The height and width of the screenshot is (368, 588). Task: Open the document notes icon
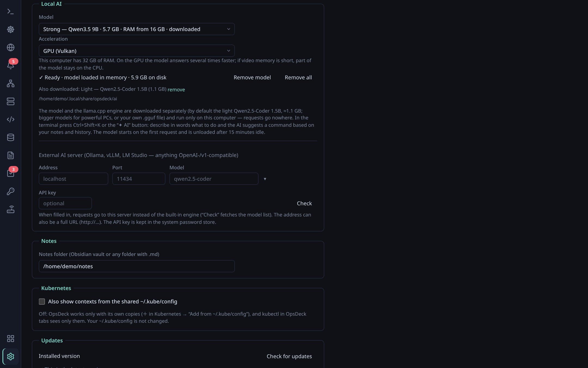(10, 155)
